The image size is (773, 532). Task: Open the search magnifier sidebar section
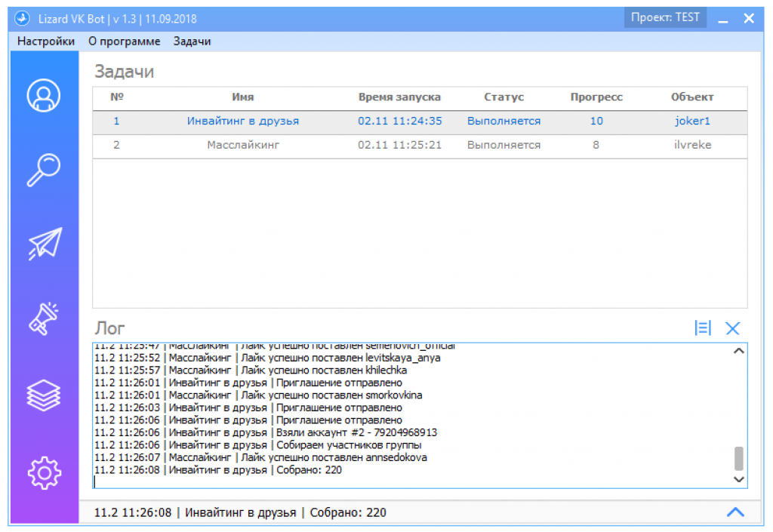coord(44,170)
